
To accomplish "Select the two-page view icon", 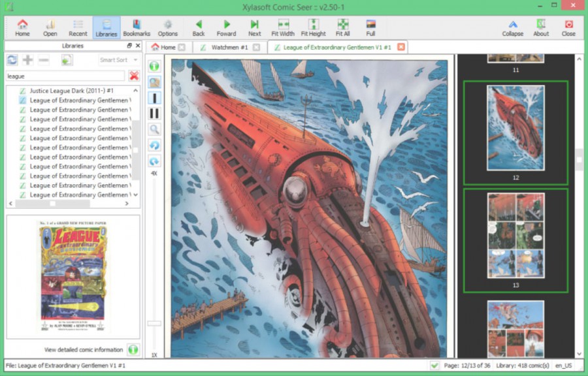I will (x=154, y=114).
